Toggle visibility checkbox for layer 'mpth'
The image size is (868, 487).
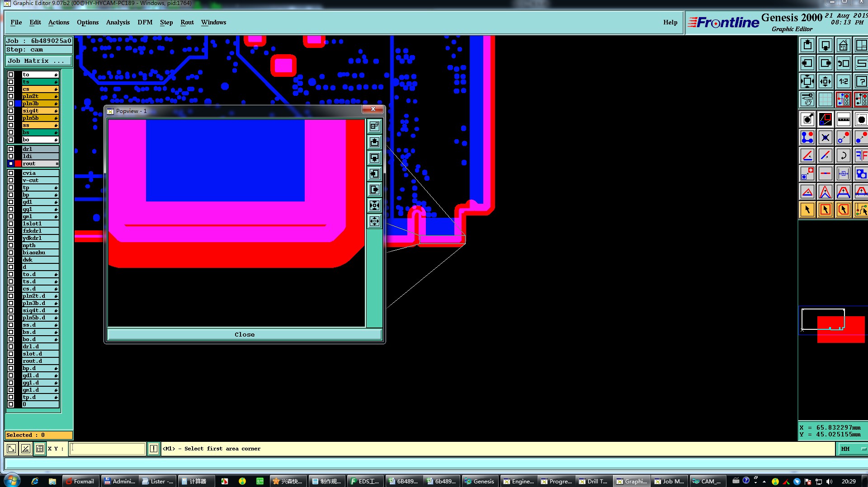pos(11,245)
